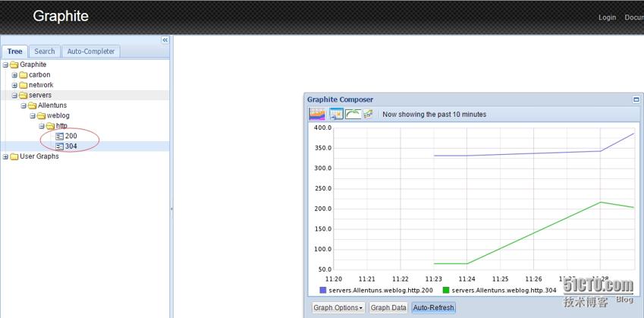Viewport: 644px width, 318px height.
Task: Click the 'User Graphs' label in the tree
Action: tap(39, 156)
